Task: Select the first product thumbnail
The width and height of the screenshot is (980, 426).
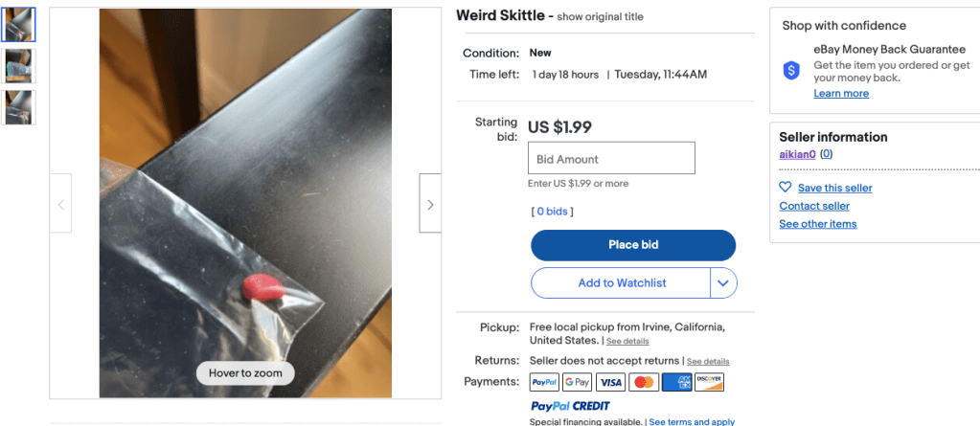Action: [19, 25]
